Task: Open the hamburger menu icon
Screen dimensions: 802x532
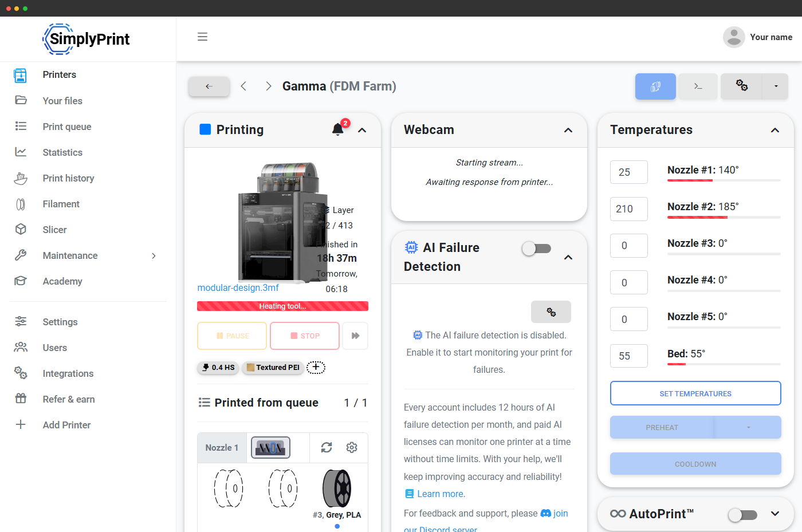Action: (202, 37)
